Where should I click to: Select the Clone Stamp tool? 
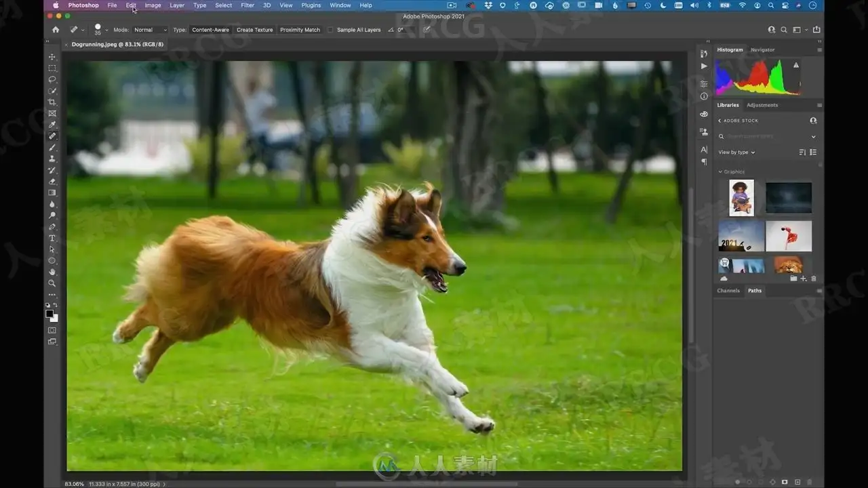click(x=52, y=159)
